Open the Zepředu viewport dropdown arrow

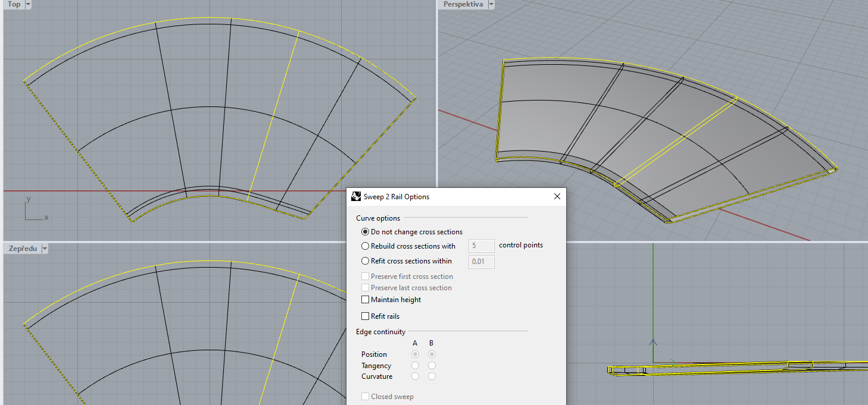(x=44, y=249)
